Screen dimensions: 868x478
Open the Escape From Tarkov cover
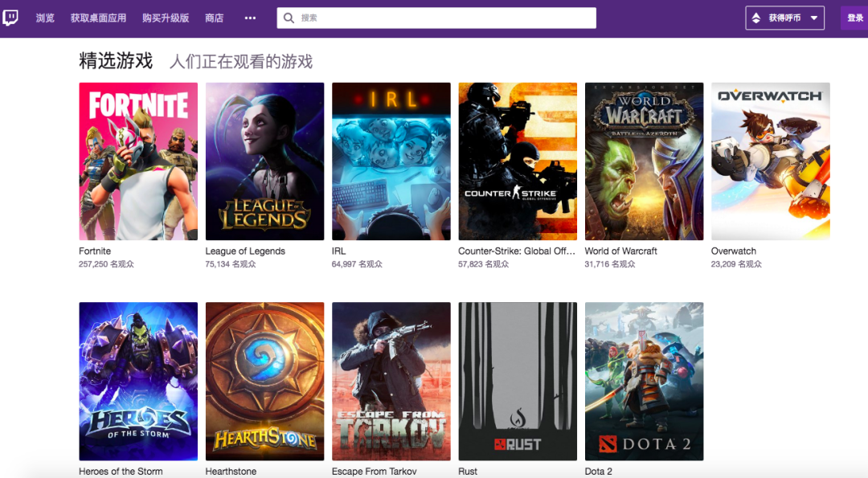(391, 381)
